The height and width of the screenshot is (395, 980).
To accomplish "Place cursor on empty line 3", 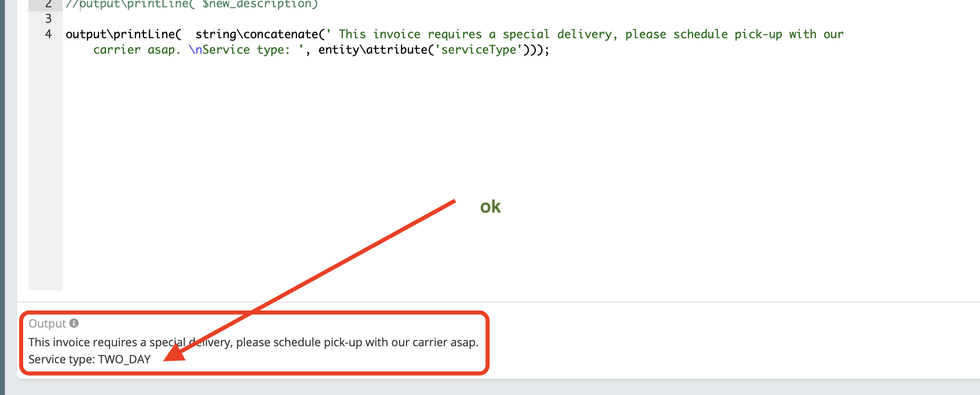I will point(244,19).
